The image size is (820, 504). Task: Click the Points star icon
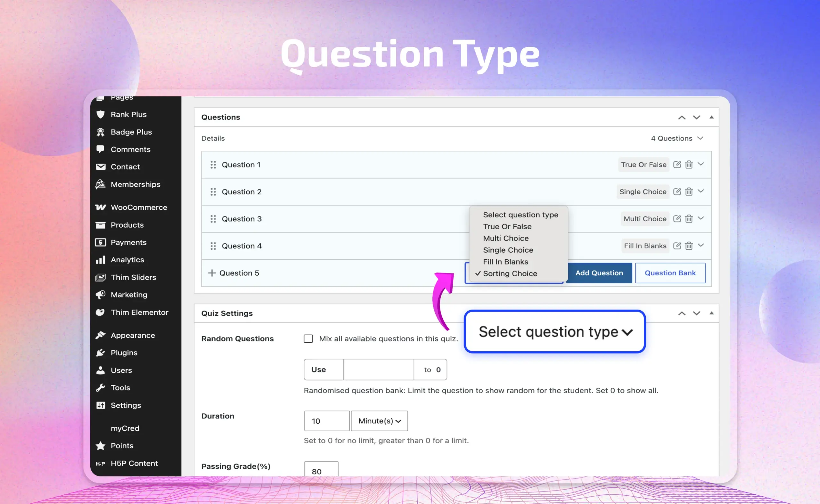tap(100, 446)
